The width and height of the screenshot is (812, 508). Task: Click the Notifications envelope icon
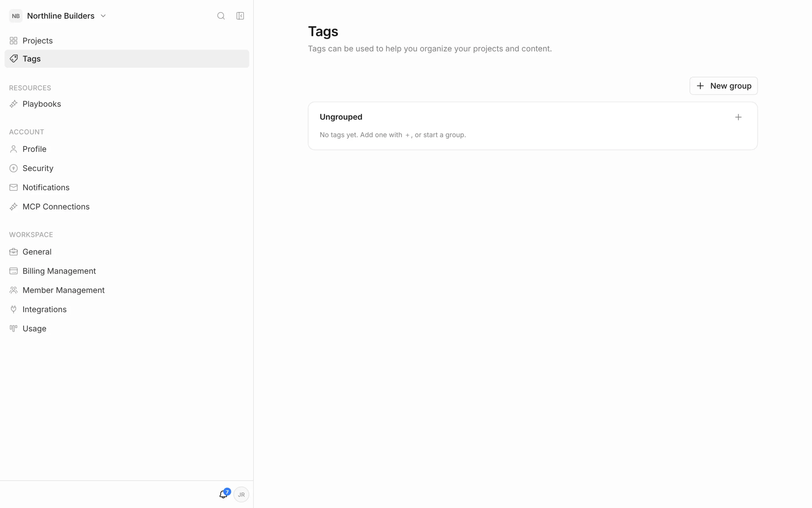tap(13, 187)
